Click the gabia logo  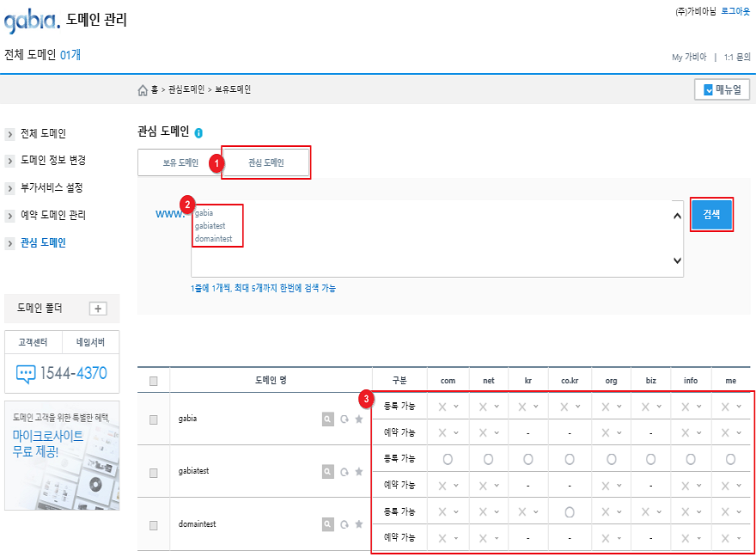click(32, 21)
